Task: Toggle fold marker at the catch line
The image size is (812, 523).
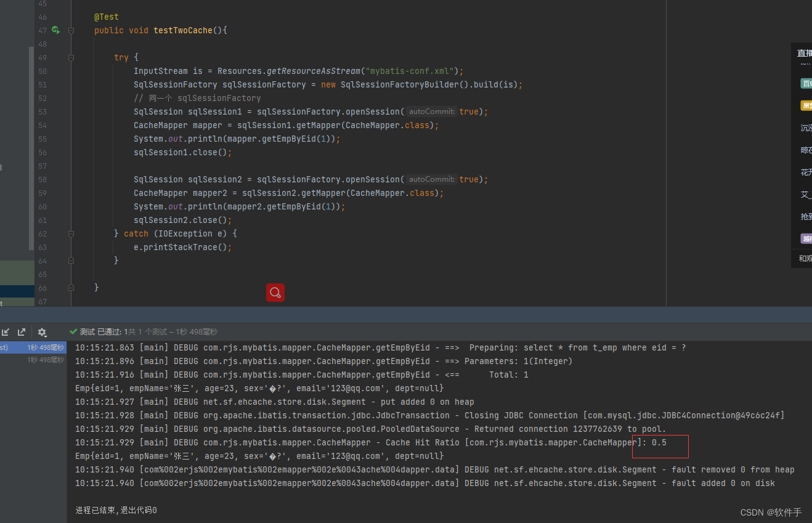Action: [x=71, y=233]
